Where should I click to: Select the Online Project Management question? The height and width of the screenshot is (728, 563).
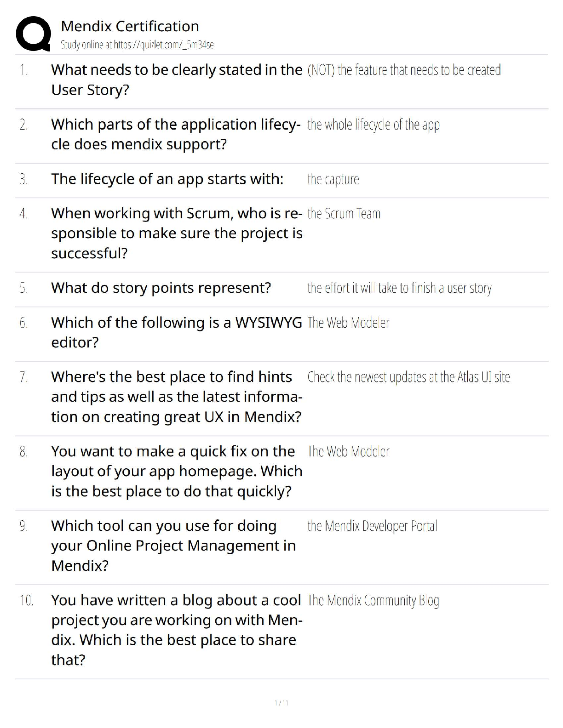coord(173,546)
